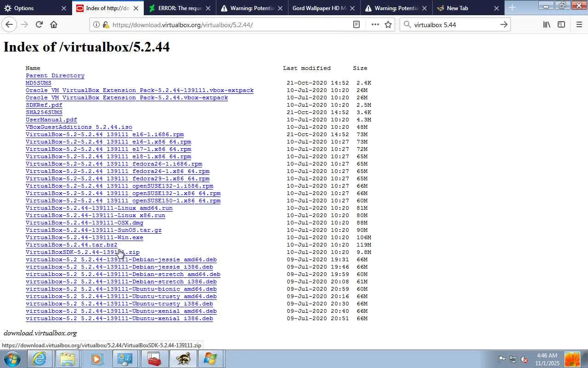Click the 'download.virtualbox.org' footer text

40,333
